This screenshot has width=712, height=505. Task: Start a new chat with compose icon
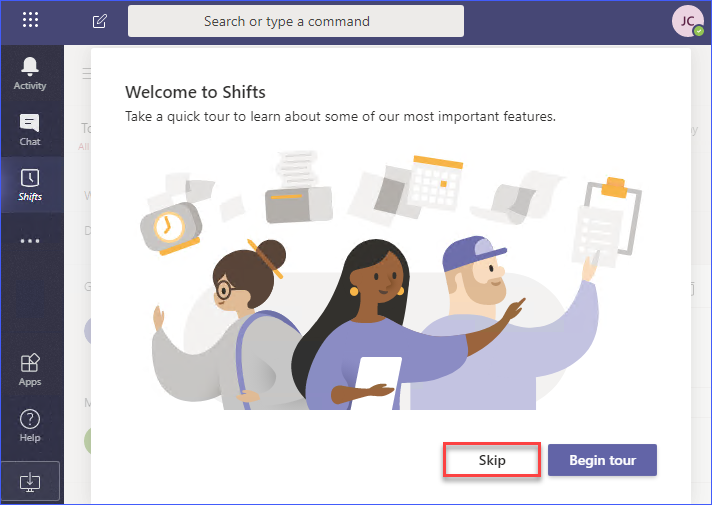click(x=99, y=21)
